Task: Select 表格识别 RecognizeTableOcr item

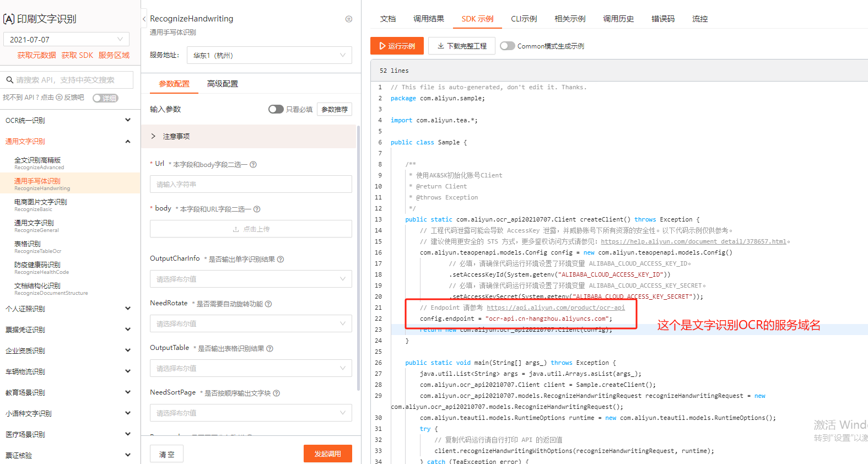Action: point(70,247)
